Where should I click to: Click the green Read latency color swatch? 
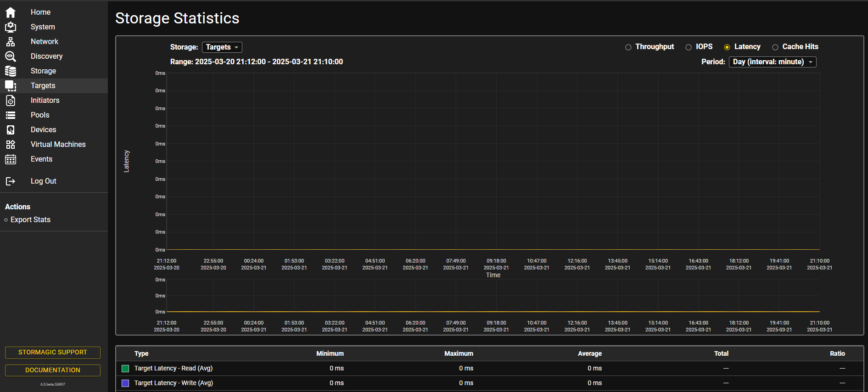click(125, 369)
